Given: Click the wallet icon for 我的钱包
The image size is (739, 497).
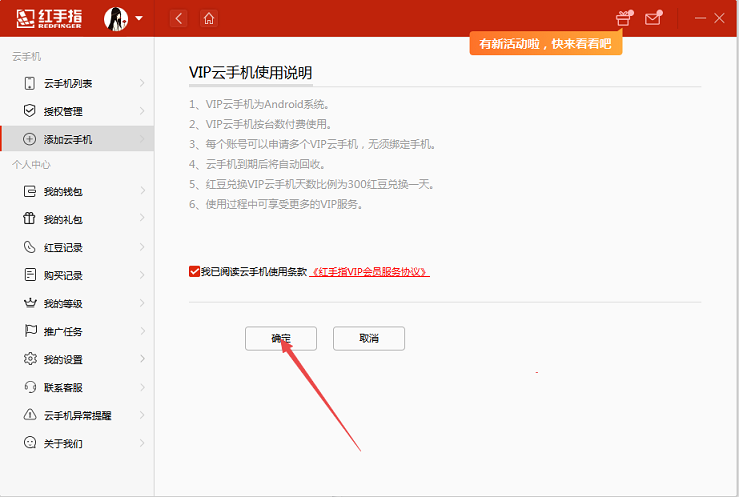Looking at the screenshot, I should [x=30, y=191].
